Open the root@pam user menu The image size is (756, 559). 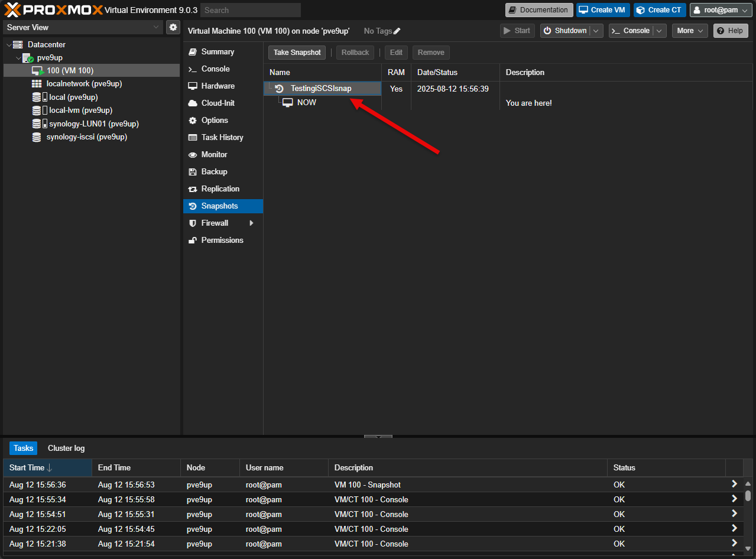720,9
